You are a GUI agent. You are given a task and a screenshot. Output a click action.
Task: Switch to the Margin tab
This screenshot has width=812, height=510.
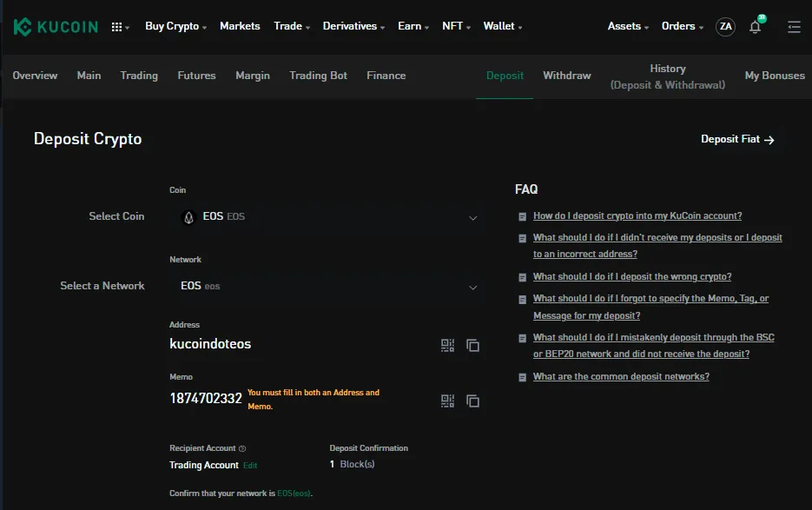click(x=253, y=76)
